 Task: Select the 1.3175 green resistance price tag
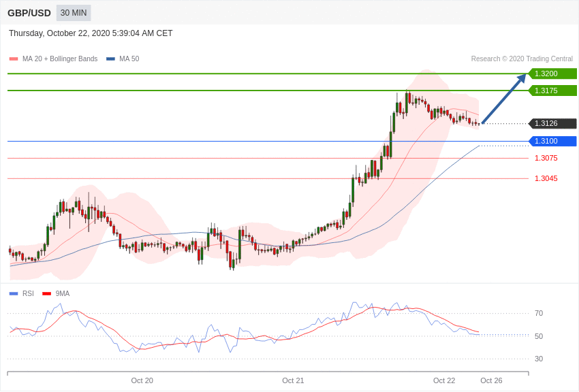tap(552, 91)
